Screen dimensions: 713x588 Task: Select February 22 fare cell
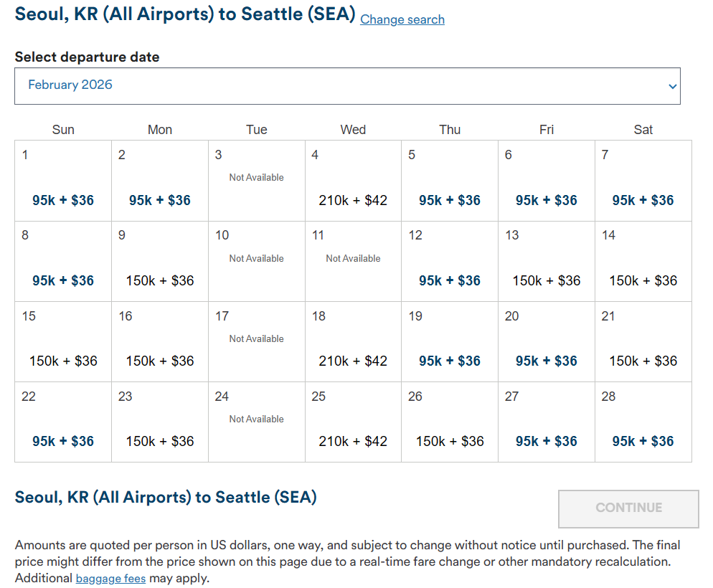pos(63,441)
